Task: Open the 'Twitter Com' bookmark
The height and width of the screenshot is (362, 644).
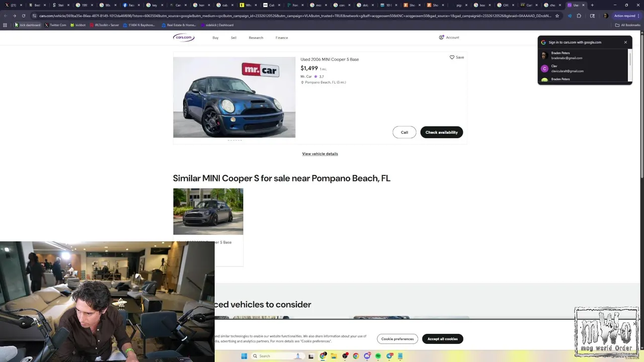Action: tap(55, 25)
